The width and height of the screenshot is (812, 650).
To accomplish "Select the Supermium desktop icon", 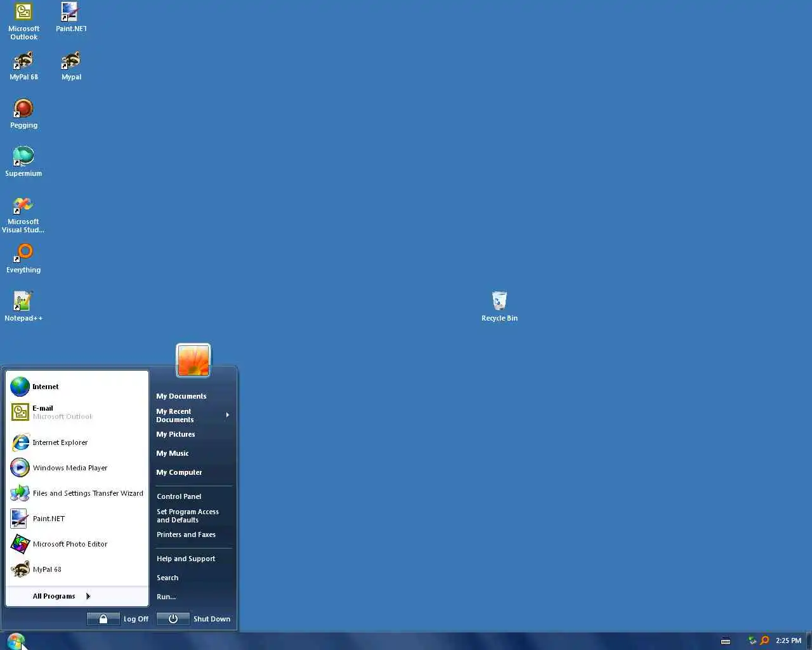I will [x=23, y=162].
